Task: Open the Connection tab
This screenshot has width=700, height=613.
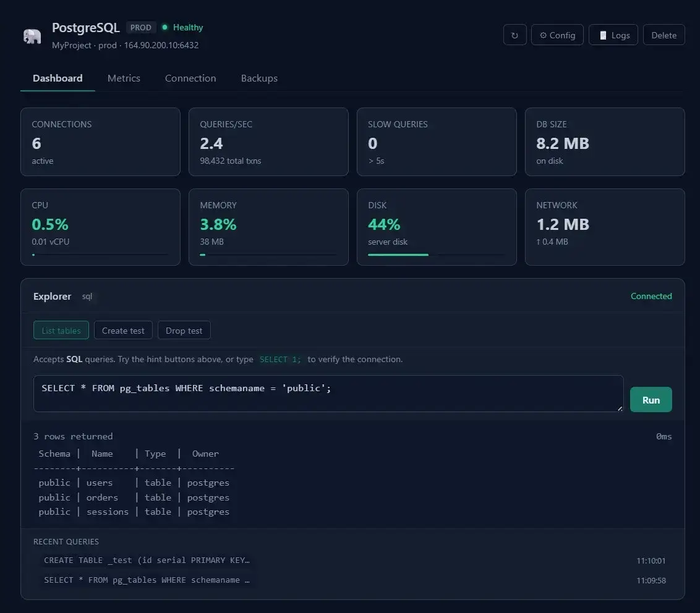Action: pos(190,78)
